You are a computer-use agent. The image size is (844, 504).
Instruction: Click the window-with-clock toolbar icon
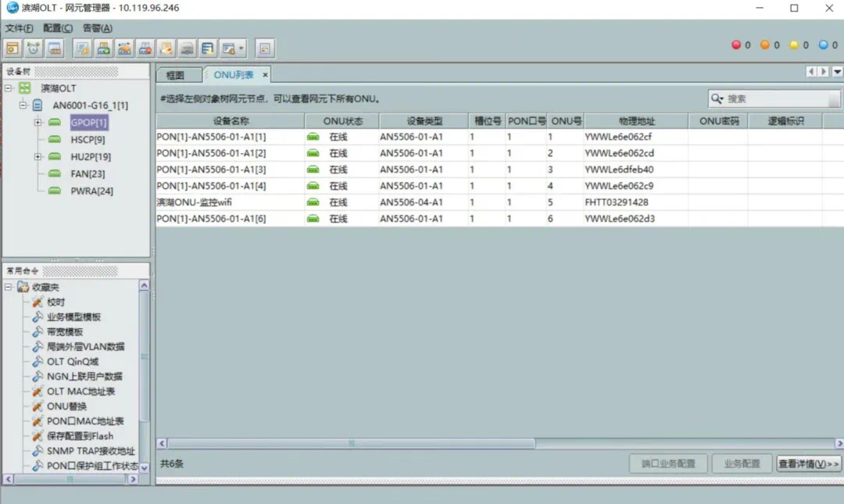tap(228, 48)
